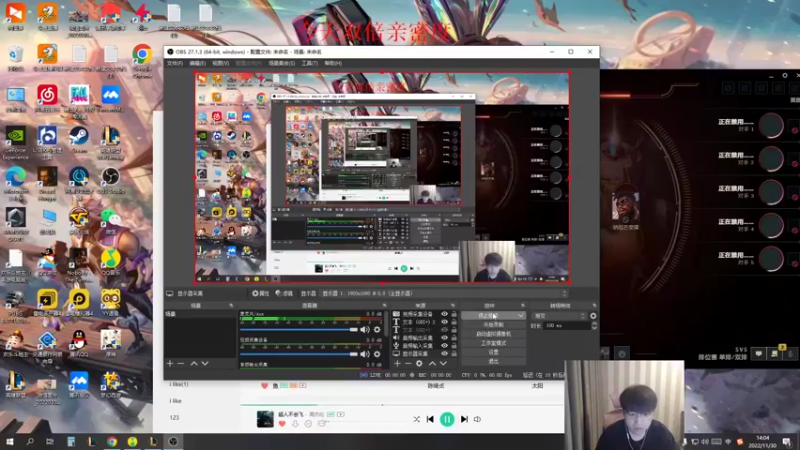Viewport: 800px width, 450px height.
Task: Lock the 视频采集设备 source with its padlock
Action: [454, 314]
